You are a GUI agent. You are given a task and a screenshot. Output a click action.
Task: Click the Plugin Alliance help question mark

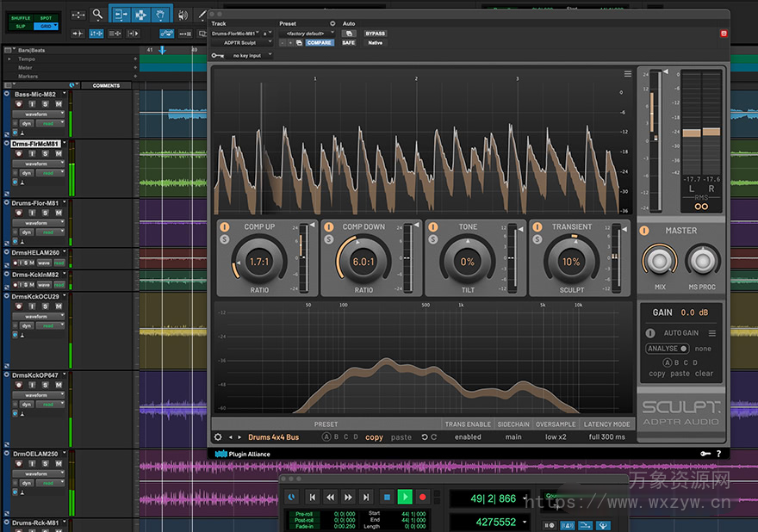pyautogui.click(x=718, y=455)
